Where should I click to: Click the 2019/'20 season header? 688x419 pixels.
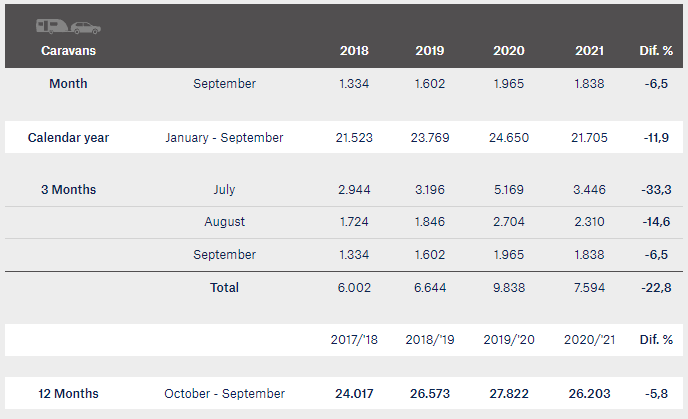tap(509, 340)
